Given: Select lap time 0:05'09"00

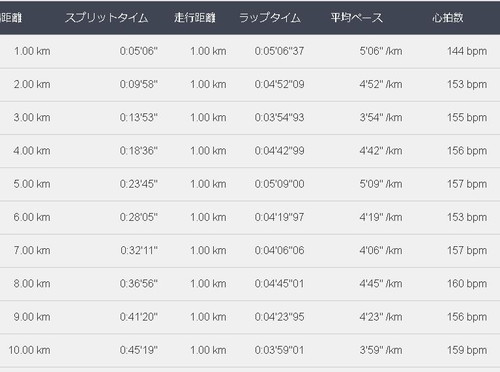Looking at the screenshot, I should point(279,184).
